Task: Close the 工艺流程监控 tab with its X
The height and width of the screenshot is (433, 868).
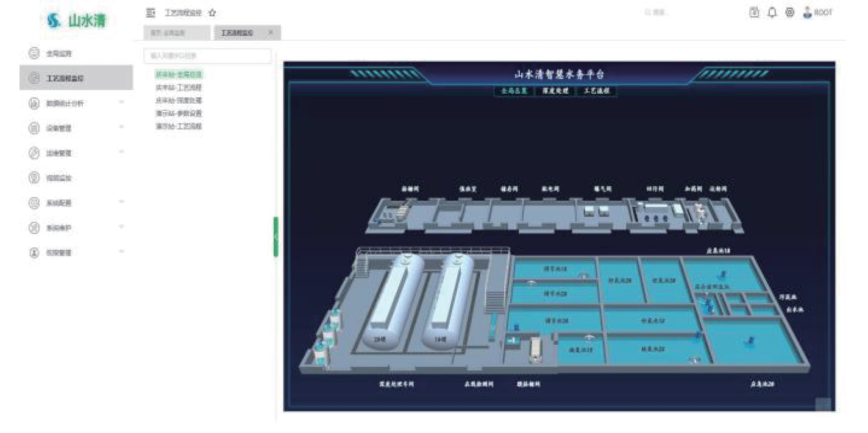Action: (271, 32)
